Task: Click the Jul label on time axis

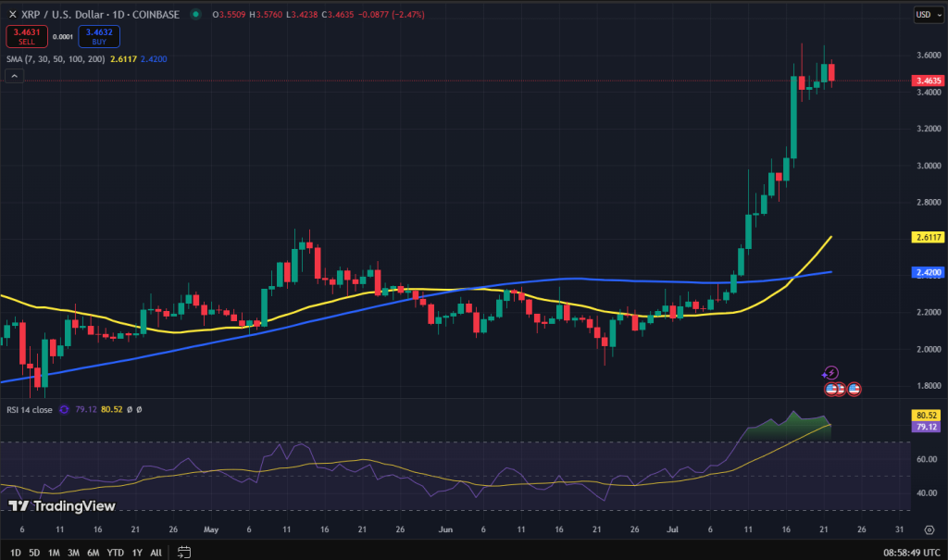Action: (672, 529)
